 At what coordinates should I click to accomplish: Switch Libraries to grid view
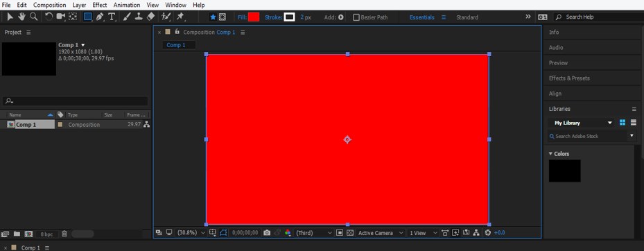coord(623,123)
